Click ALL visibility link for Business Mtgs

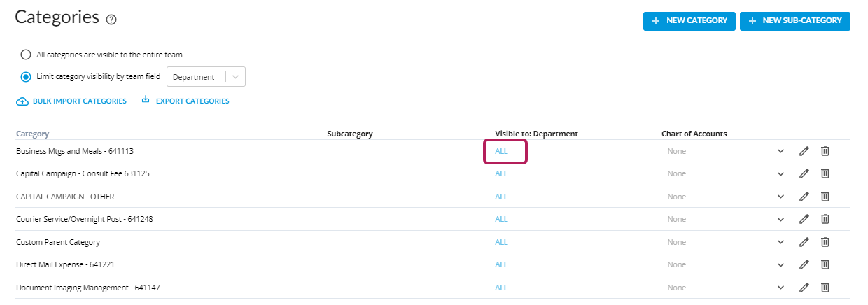501,151
